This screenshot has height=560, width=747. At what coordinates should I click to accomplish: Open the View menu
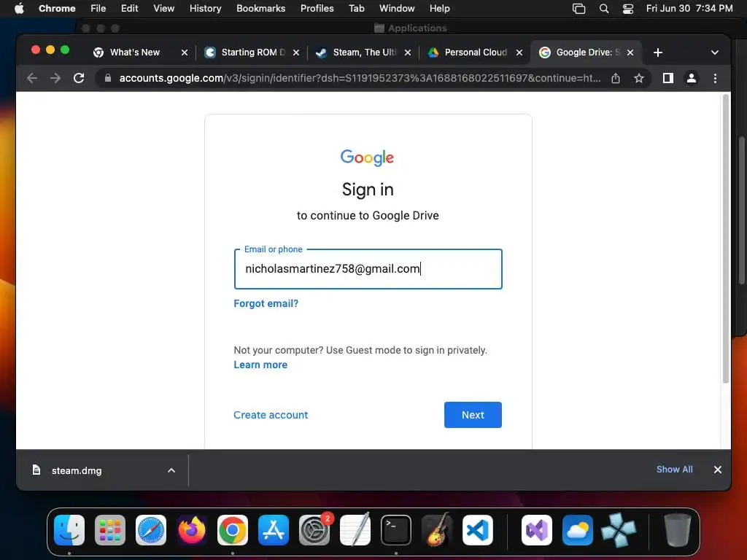[x=164, y=9]
